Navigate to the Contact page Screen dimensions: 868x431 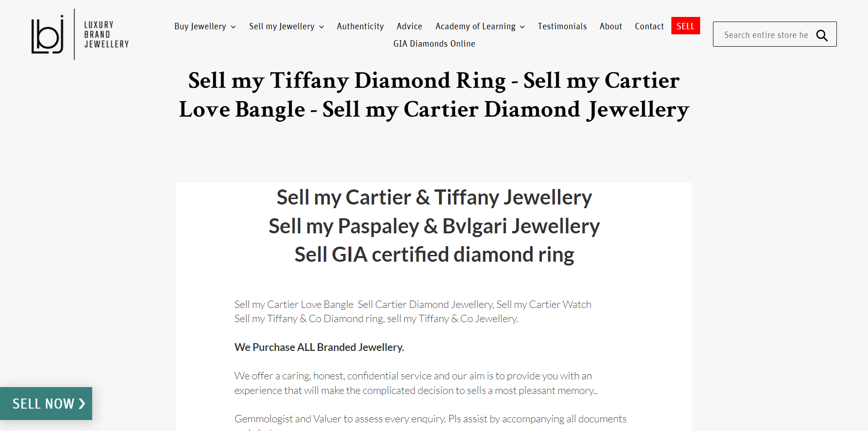coord(649,27)
